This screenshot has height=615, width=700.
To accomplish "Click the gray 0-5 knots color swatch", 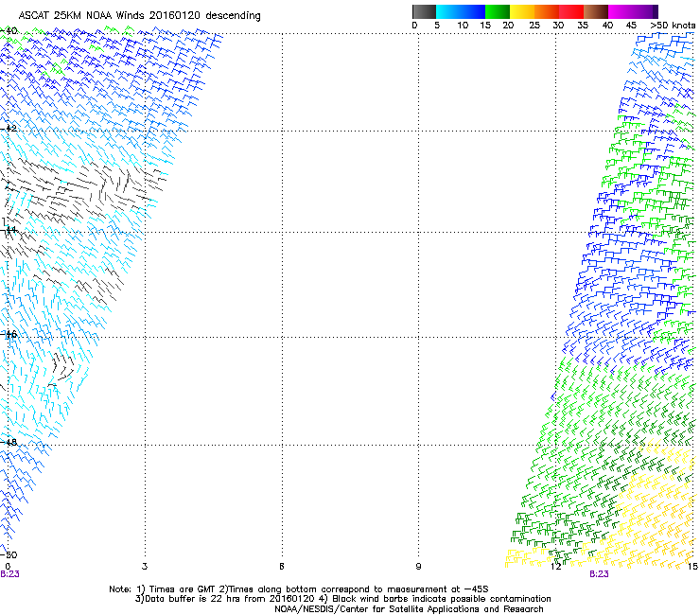I will point(424,11).
